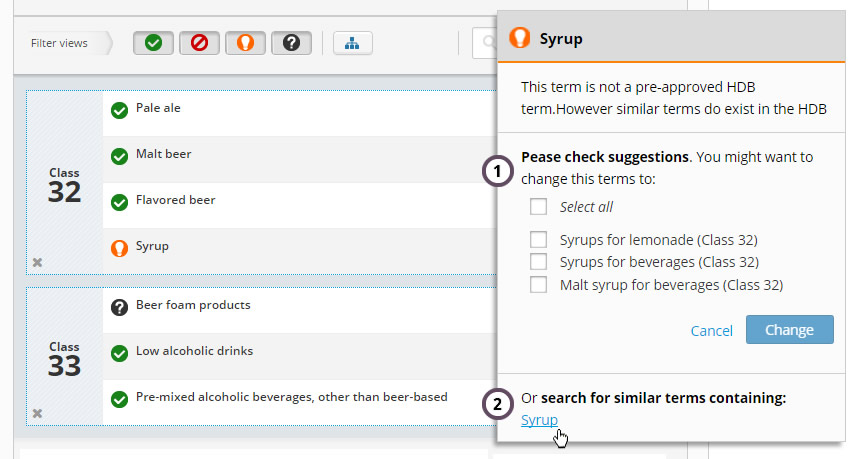Viewport: 856px width, 459px height.
Task: Filter view by red prohibited icon
Action: [x=199, y=43]
